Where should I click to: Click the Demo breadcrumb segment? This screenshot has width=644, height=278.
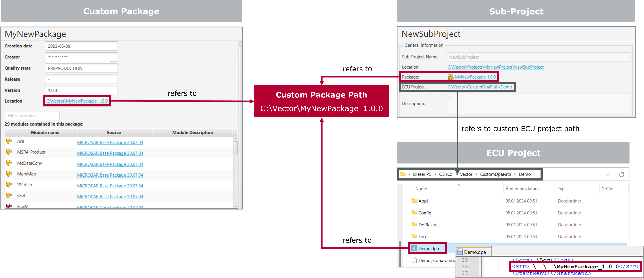pos(525,174)
